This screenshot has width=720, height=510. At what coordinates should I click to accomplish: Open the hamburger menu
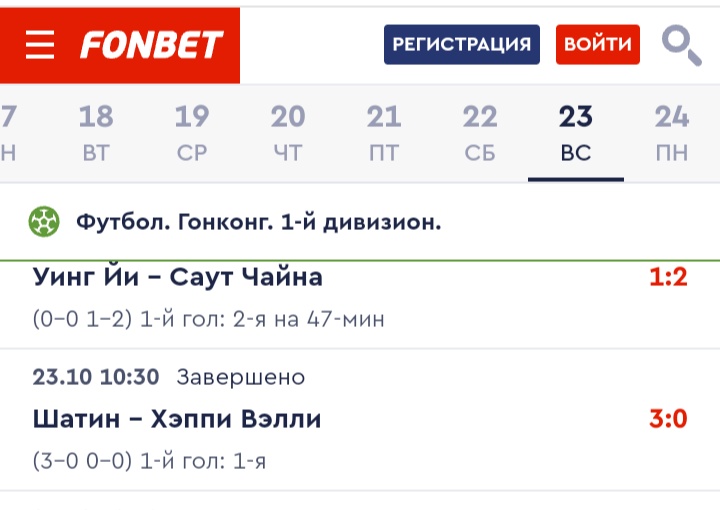(40, 45)
